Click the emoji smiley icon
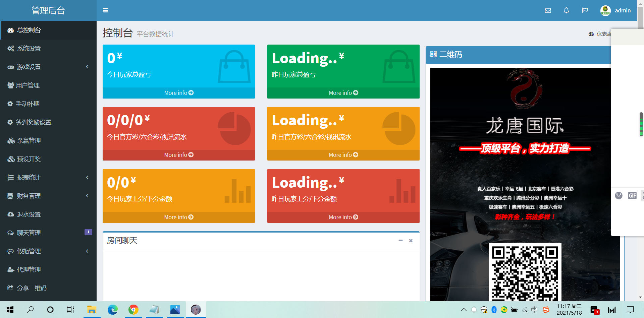 coord(619,195)
